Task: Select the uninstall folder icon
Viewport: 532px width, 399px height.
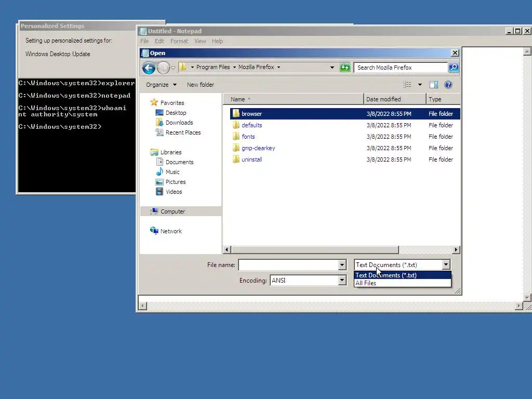Action: click(236, 159)
